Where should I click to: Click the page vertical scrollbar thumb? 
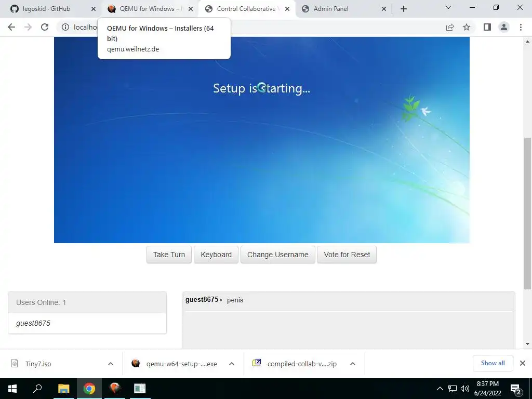[527, 214]
